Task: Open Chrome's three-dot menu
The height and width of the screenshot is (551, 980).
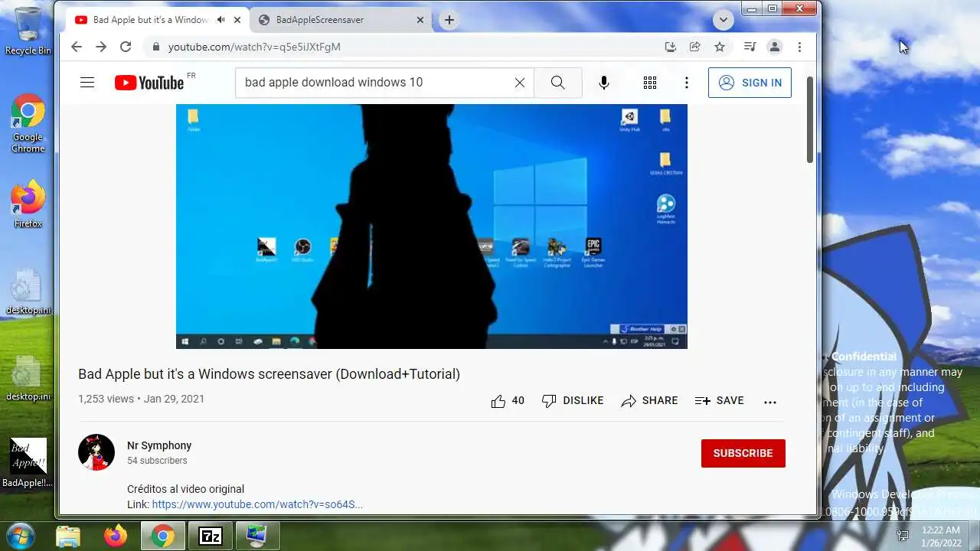Action: (x=799, y=47)
